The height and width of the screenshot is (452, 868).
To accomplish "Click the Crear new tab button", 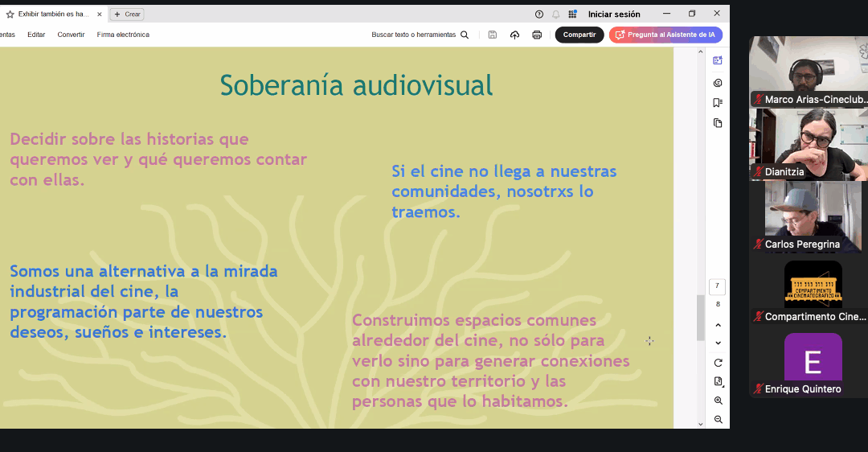I will point(127,14).
